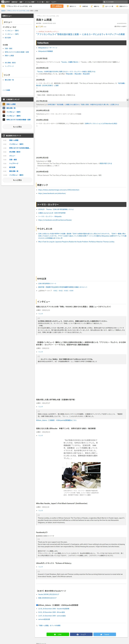129x644 pixels.
Task: Open トップページ in the left menu
Action: (9, 66)
